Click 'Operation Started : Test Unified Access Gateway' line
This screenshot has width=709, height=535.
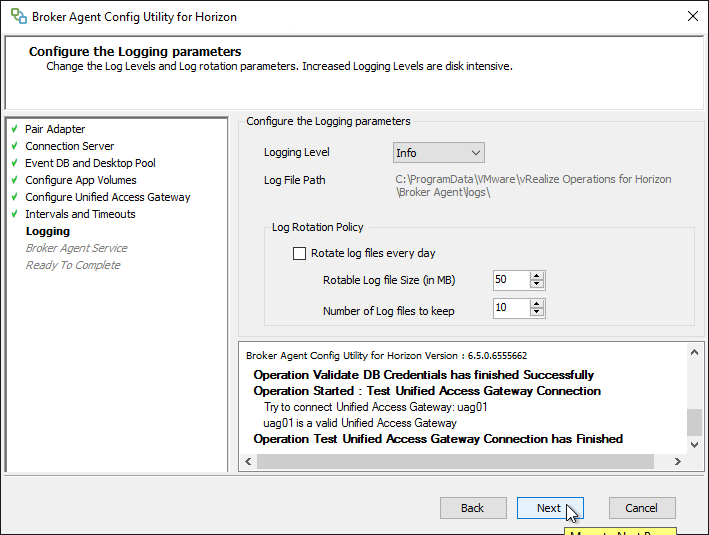(x=427, y=391)
